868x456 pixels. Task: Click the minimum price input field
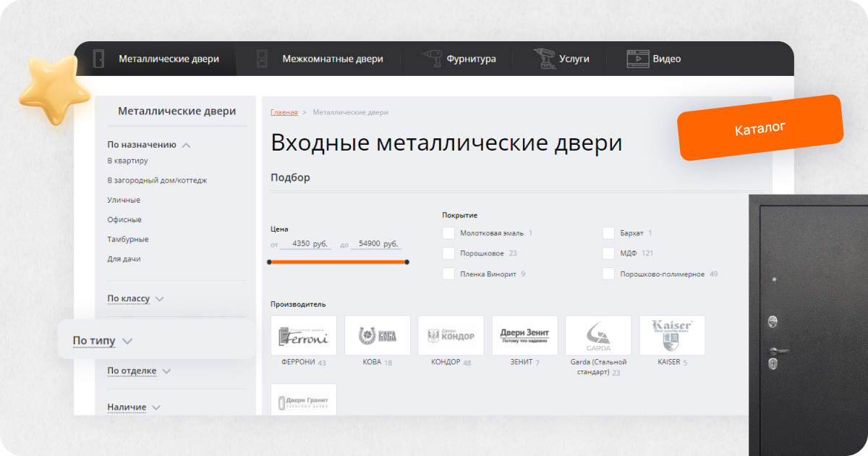306,244
